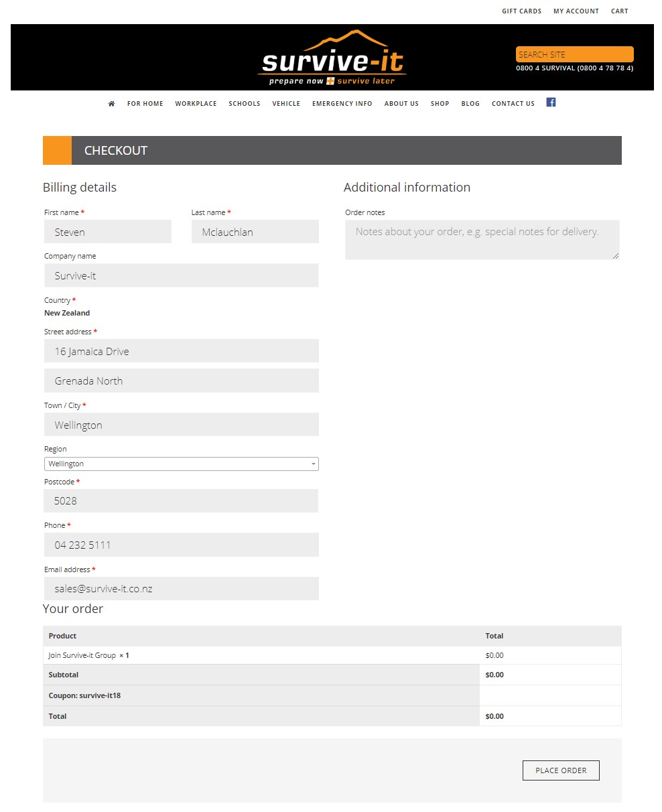Click the Coupon: survive-it18 row
Viewport: 662px width, 812px height.
pos(332,695)
